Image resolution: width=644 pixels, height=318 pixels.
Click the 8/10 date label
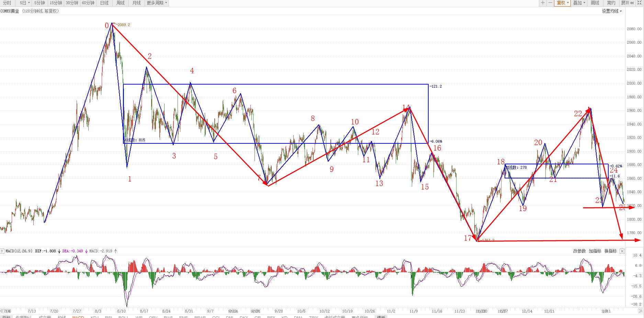click(x=121, y=311)
